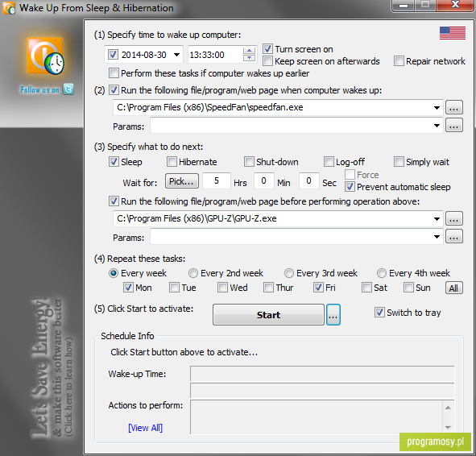Image resolution: width=476 pixels, height=456 pixels.
Task: Open the View All link
Action: click(x=145, y=428)
